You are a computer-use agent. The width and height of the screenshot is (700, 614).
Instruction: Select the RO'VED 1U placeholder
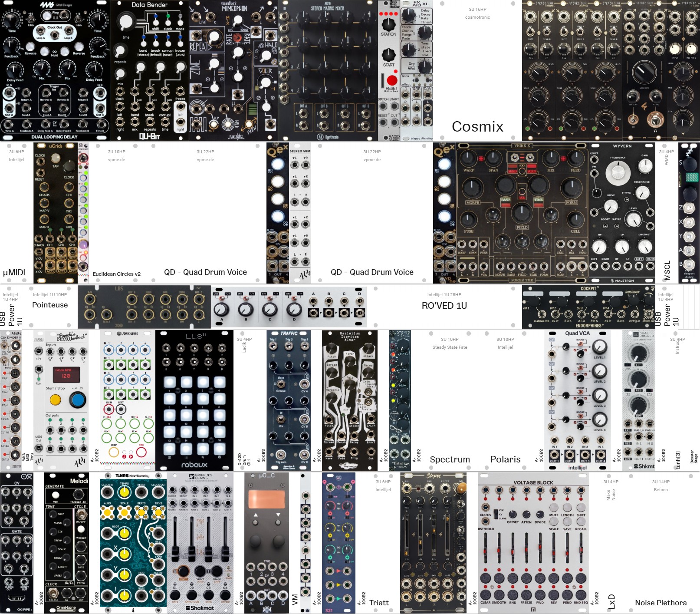[x=444, y=307]
